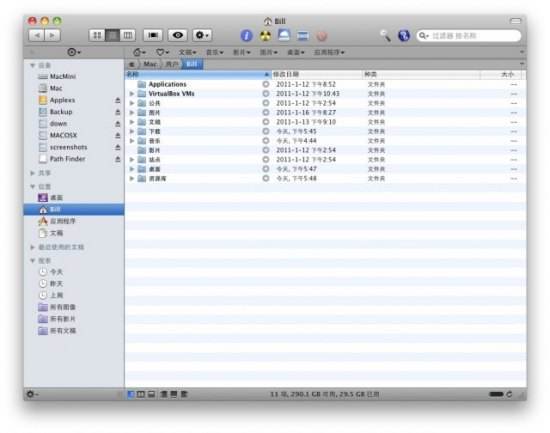
Task: Open the 应用程序 favorites bar menu
Action: pyautogui.click(x=329, y=52)
